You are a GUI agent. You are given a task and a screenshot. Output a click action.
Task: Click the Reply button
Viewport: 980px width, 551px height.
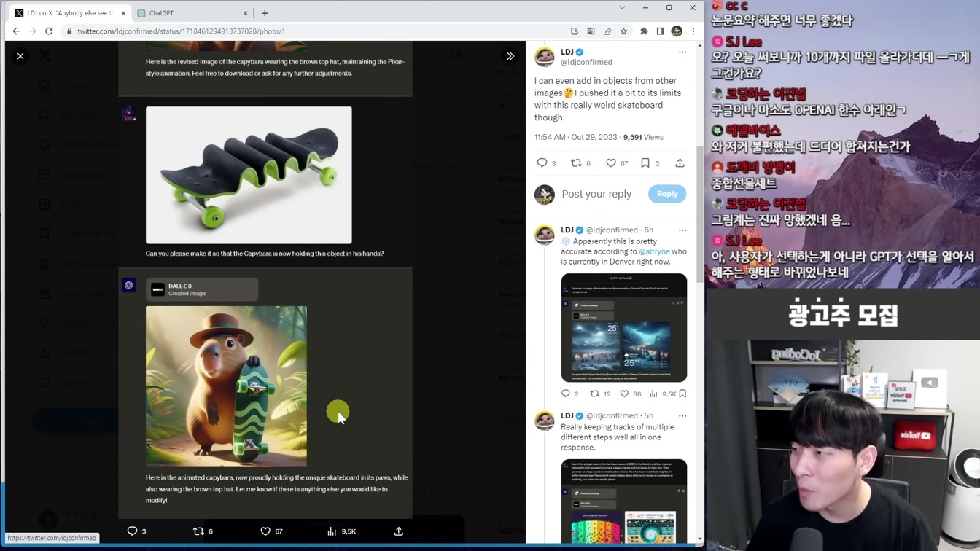coord(667,194)
